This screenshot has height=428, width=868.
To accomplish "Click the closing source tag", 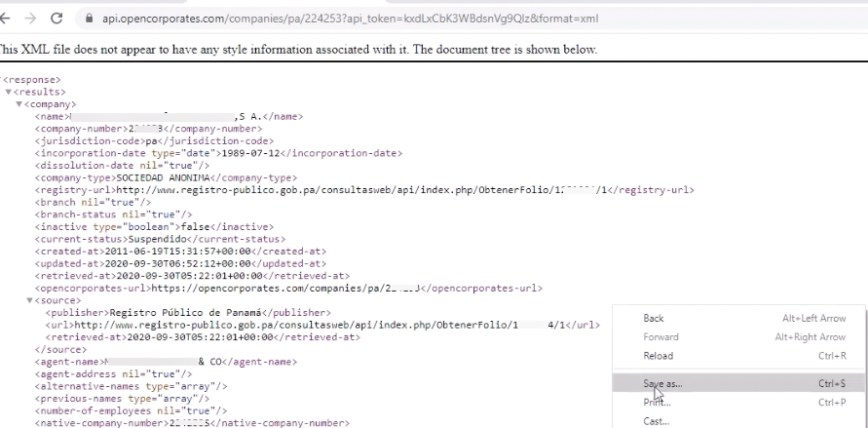I will pos(61,349).
